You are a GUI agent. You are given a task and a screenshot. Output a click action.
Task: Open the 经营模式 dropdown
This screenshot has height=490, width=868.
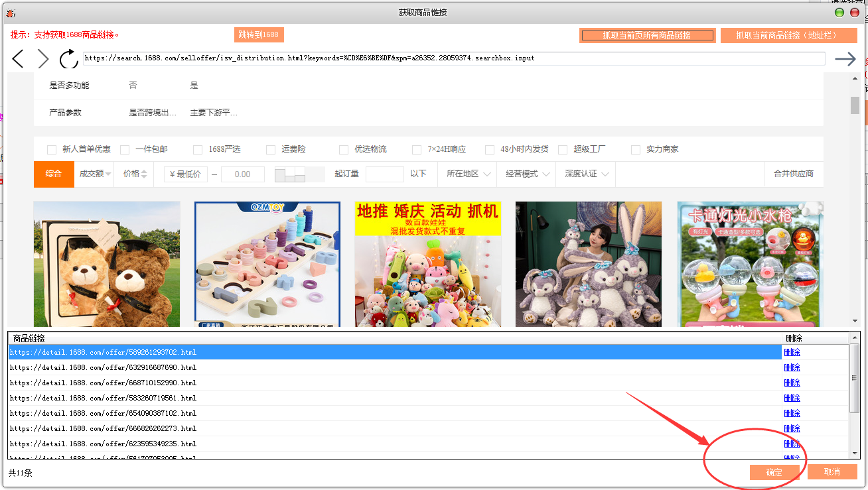528,174
